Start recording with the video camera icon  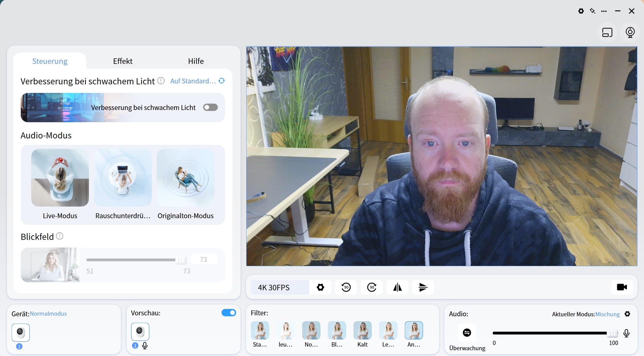pos(622,287)
